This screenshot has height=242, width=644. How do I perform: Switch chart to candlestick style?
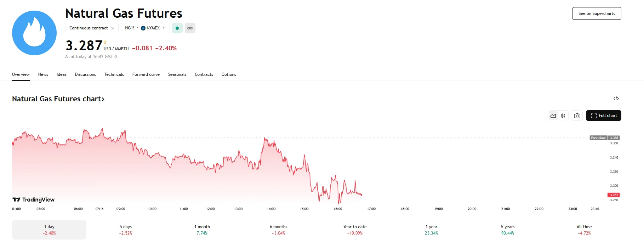(x=563, y=116)
